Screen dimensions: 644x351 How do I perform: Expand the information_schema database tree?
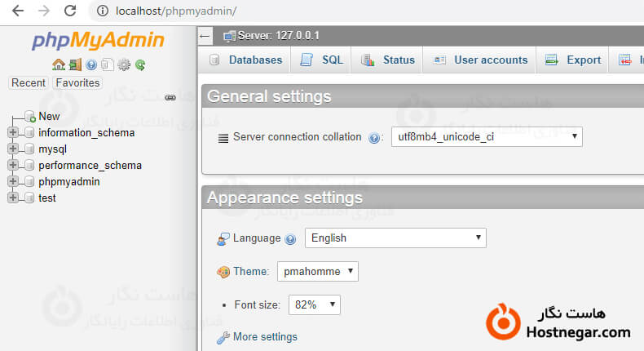pos(13,132)
